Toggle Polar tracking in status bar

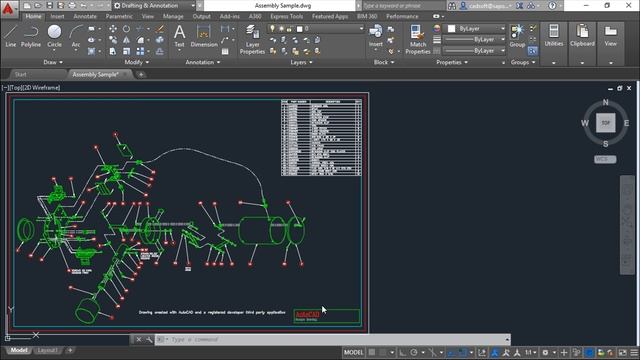click(x=414, y=352)
